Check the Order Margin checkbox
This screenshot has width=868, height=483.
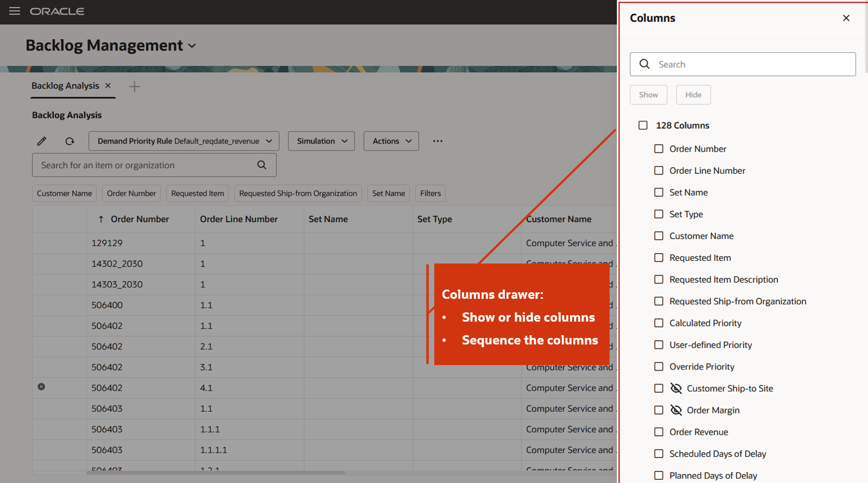click(x=659, y=410)
